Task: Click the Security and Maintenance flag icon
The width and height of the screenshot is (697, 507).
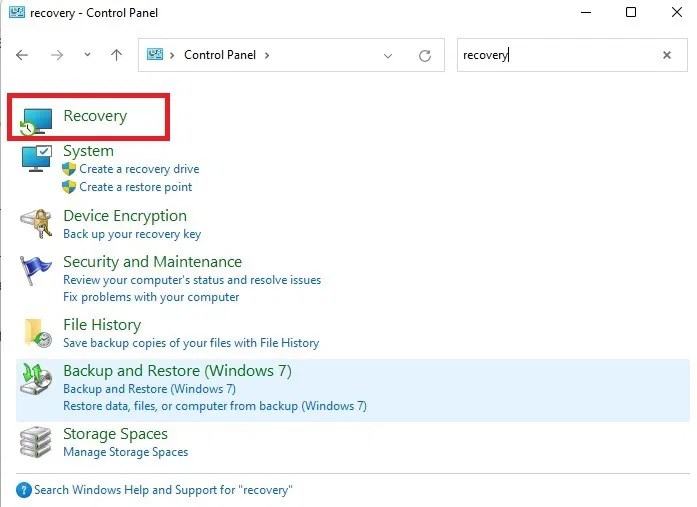Action: click(x=36, y=270)
